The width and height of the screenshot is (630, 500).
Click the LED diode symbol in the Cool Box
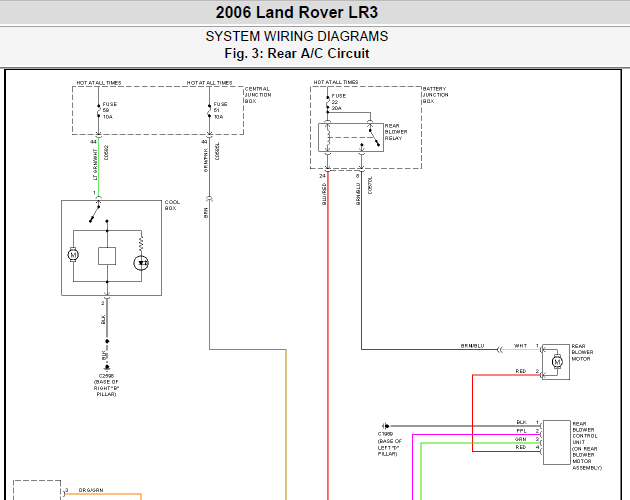141,263
